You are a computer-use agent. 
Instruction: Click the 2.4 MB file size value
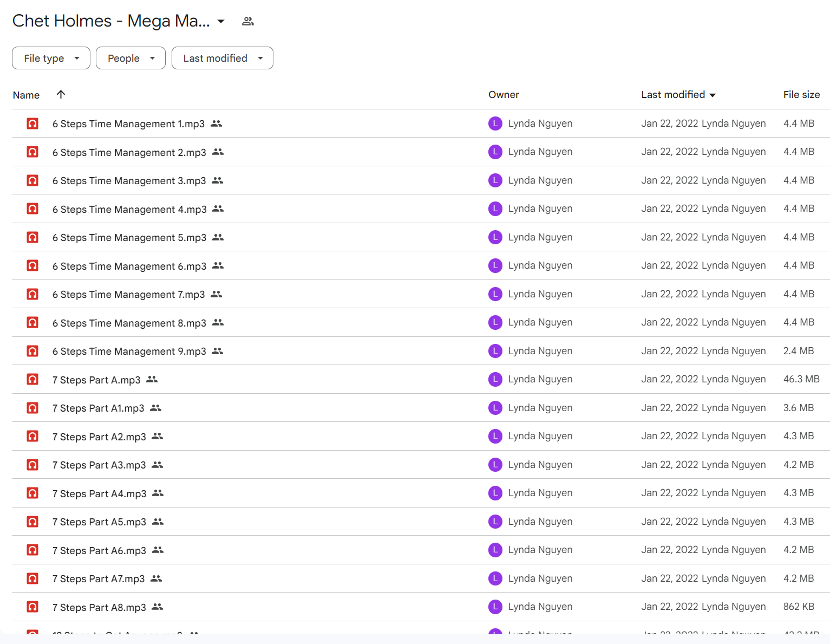click(x=799, y=351)
